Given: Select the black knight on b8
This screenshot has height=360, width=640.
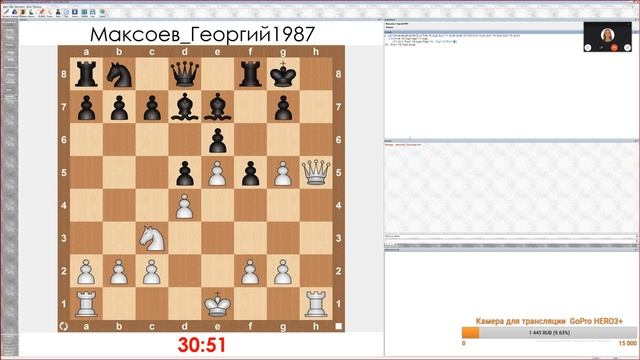Looking at the screenshot, I should point(119,74).
